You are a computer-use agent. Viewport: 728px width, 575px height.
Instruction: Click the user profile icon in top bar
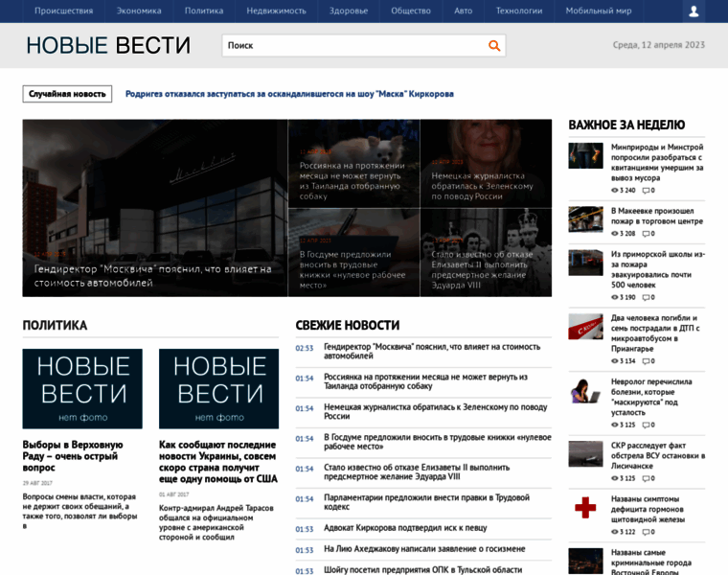click(x=694, y=11)
